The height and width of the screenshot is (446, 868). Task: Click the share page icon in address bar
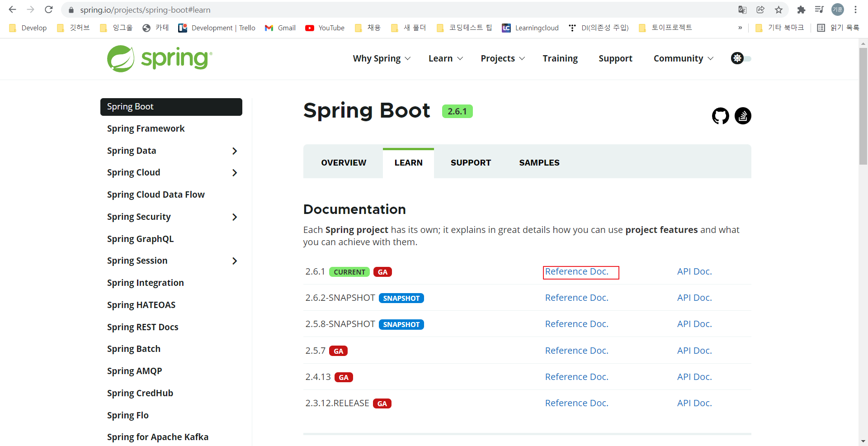coord(760,9)
